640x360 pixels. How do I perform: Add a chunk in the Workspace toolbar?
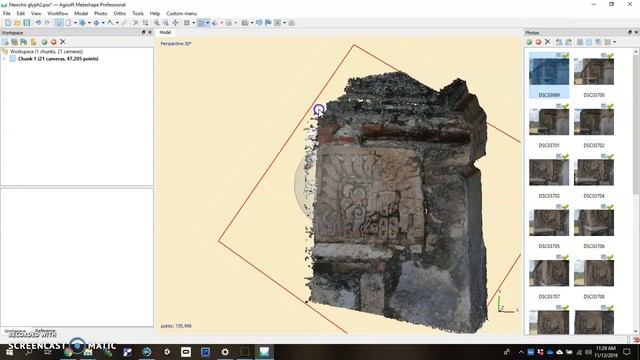pos(5,42)
